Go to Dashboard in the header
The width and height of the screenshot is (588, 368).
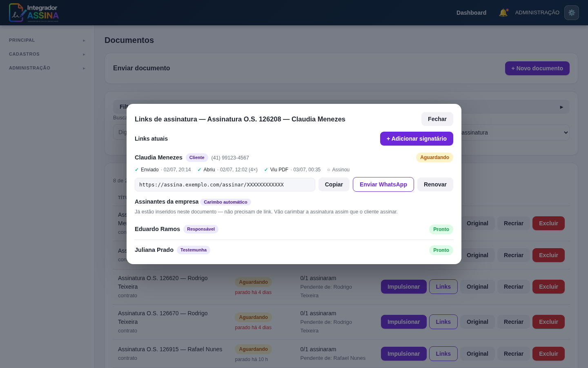(471, 13)
